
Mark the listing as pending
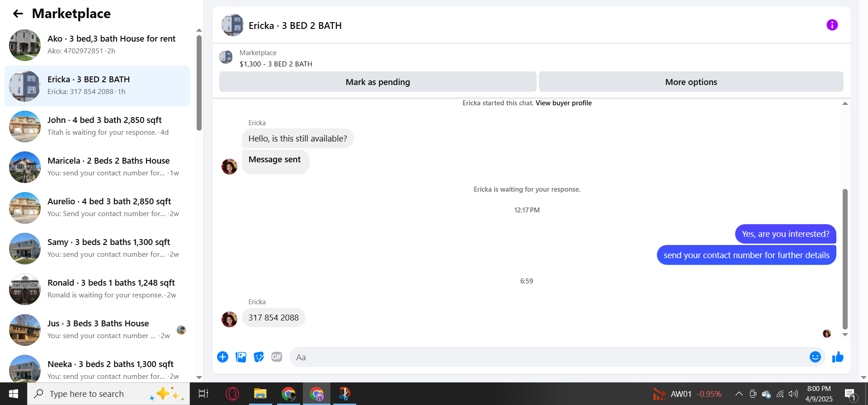378,82
